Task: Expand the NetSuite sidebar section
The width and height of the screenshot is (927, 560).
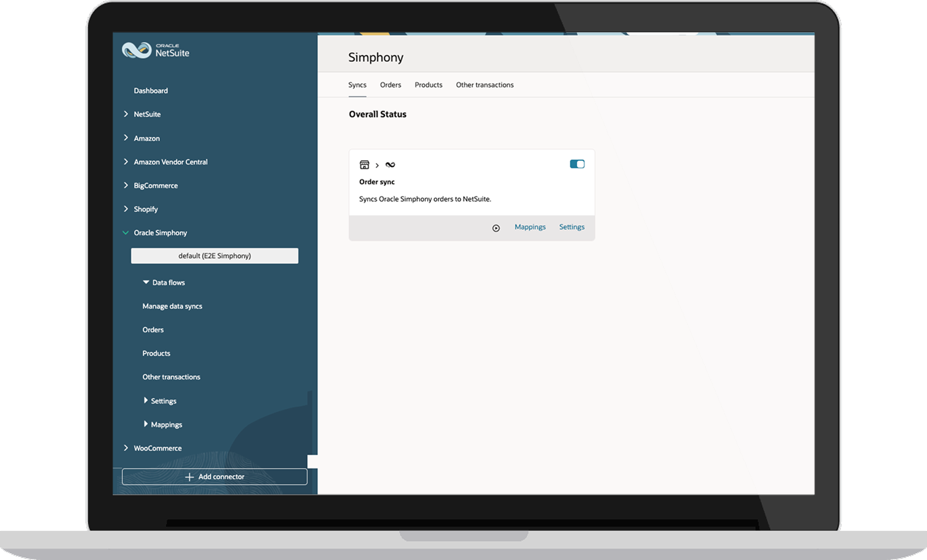Action: 126,114
